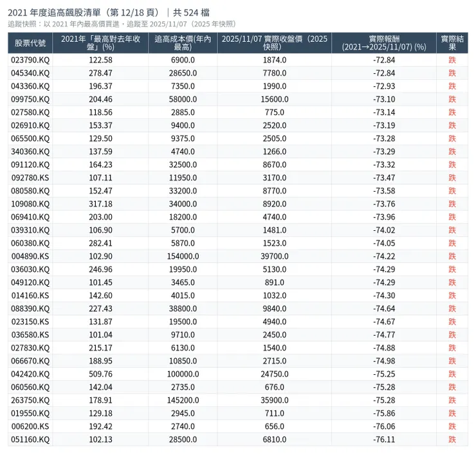Click closing price 35900.0
The image size is (476, 454).
click(x=275, y=400)
